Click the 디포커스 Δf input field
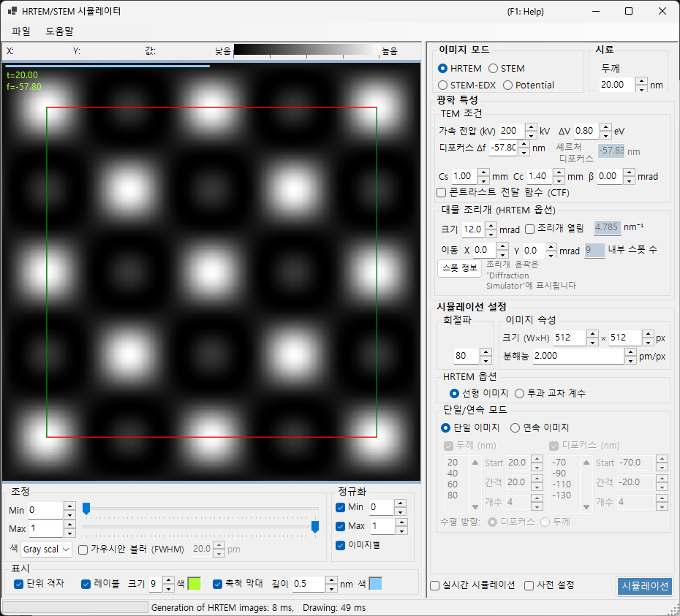 coord(504,148)
